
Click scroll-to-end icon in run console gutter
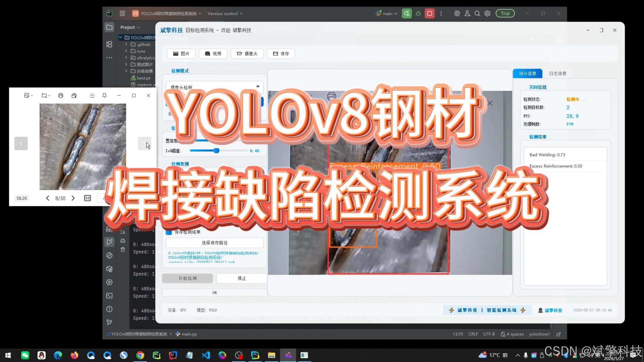click(x=123, y=232)
